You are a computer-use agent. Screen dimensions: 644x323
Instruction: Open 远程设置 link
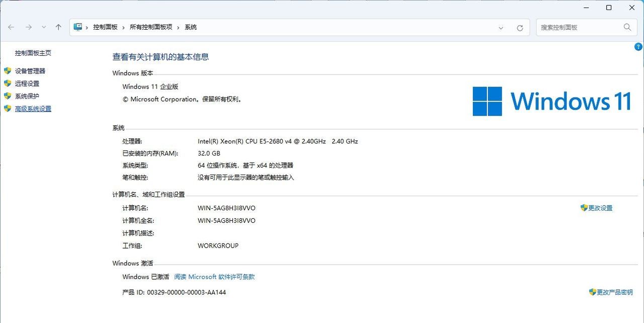tap(27, 84)
